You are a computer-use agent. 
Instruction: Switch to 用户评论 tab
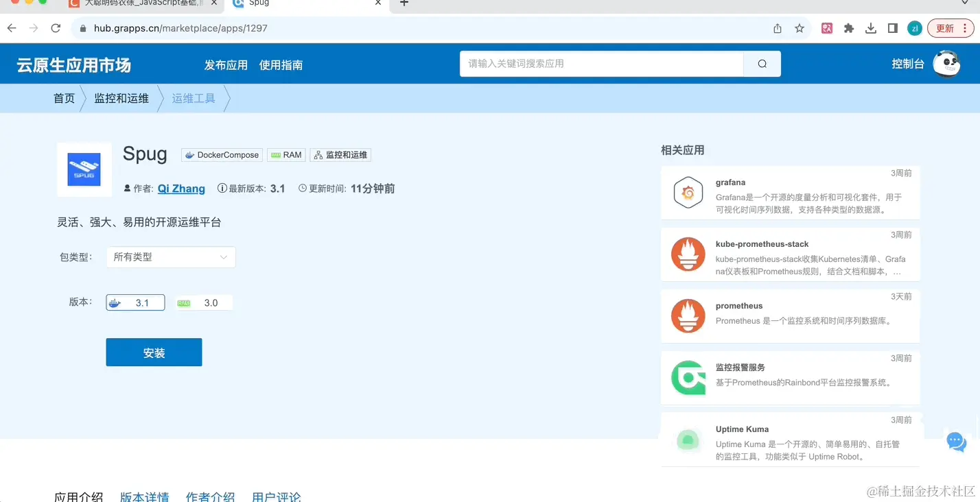pyautogui.click(x=276, y=497)
